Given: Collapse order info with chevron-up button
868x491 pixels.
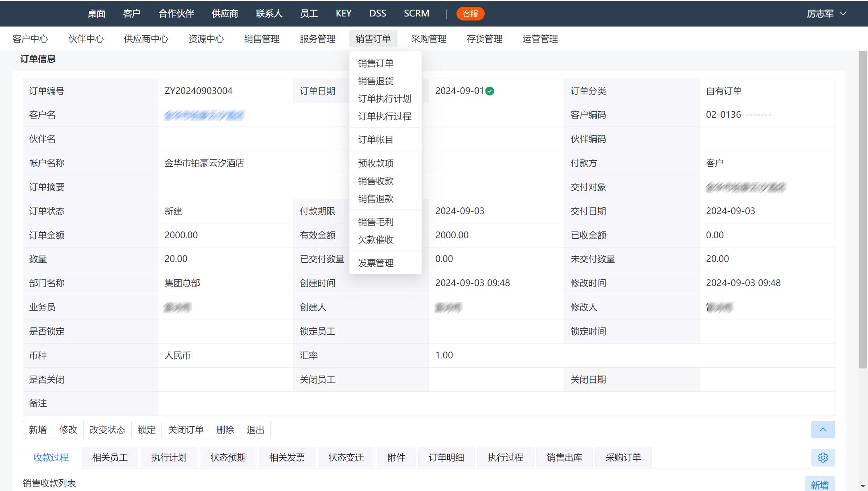Looking at the screenshot, I should (x=823, y=430).
